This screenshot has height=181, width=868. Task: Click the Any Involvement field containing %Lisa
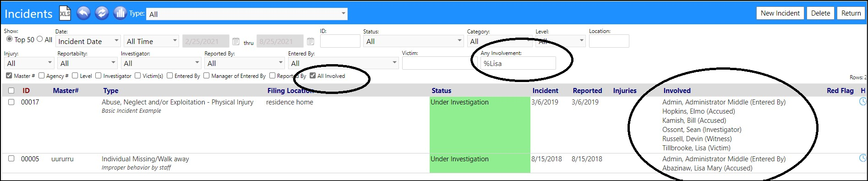pyautogui.click(x=518, y=63)
